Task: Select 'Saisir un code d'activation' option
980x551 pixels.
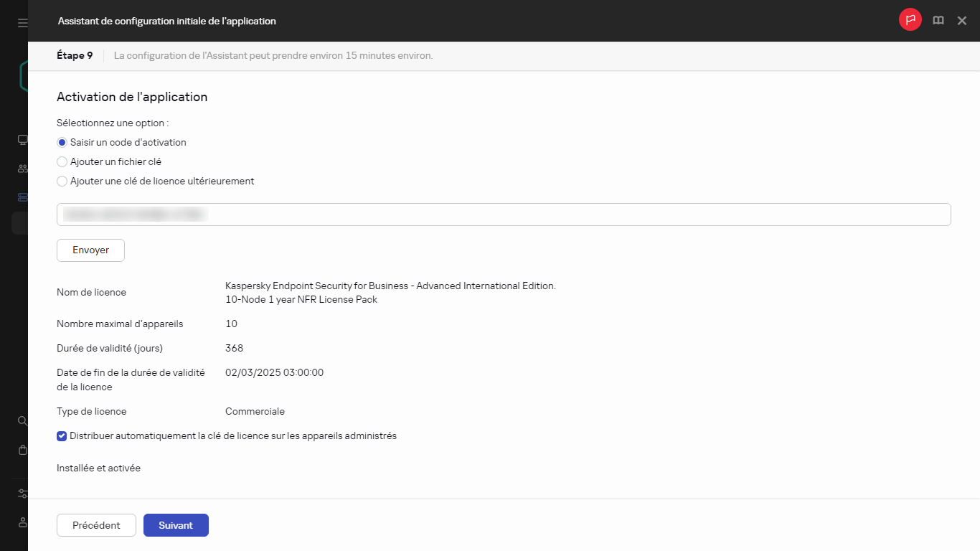Action: click(62, 142)
